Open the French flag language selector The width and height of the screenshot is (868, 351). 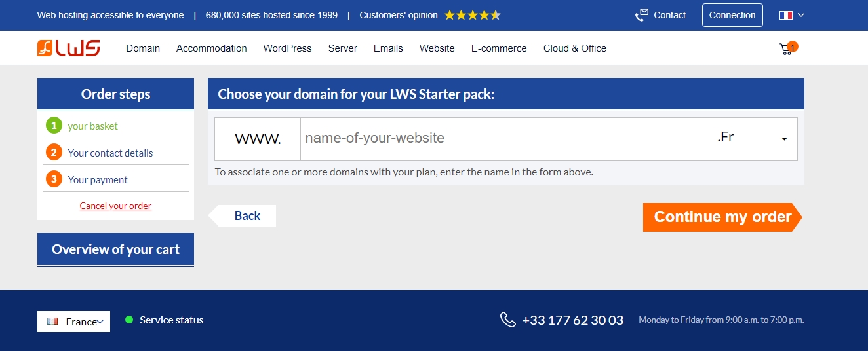pyautogui.click(x=791, y=15)
